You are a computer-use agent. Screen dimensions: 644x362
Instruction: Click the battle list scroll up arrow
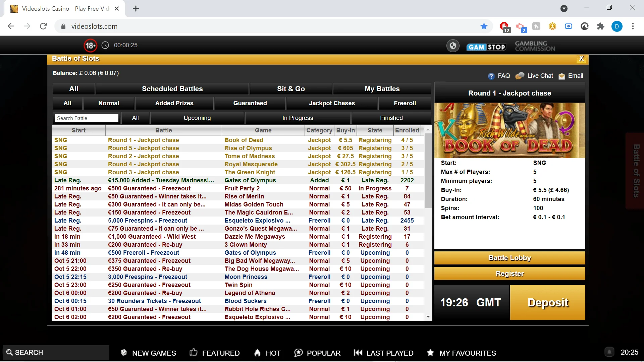point(428,129)
